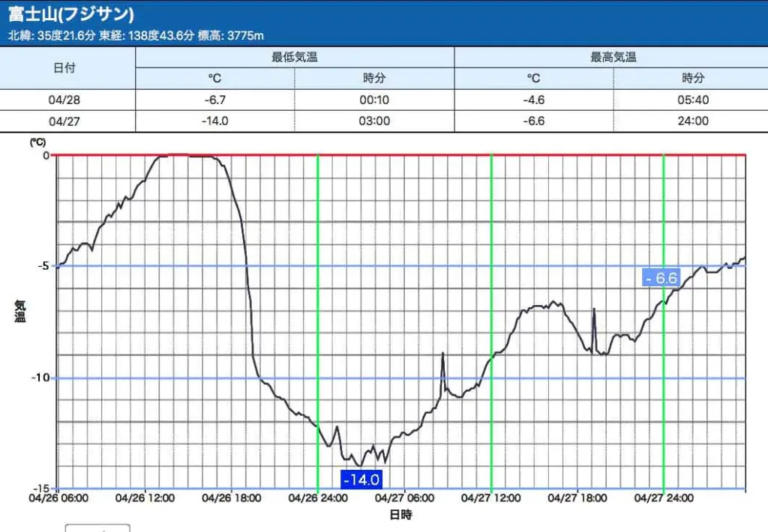Click the -15 value on the temperature axis
Viewport: 768px width, 532px height.
40,489
